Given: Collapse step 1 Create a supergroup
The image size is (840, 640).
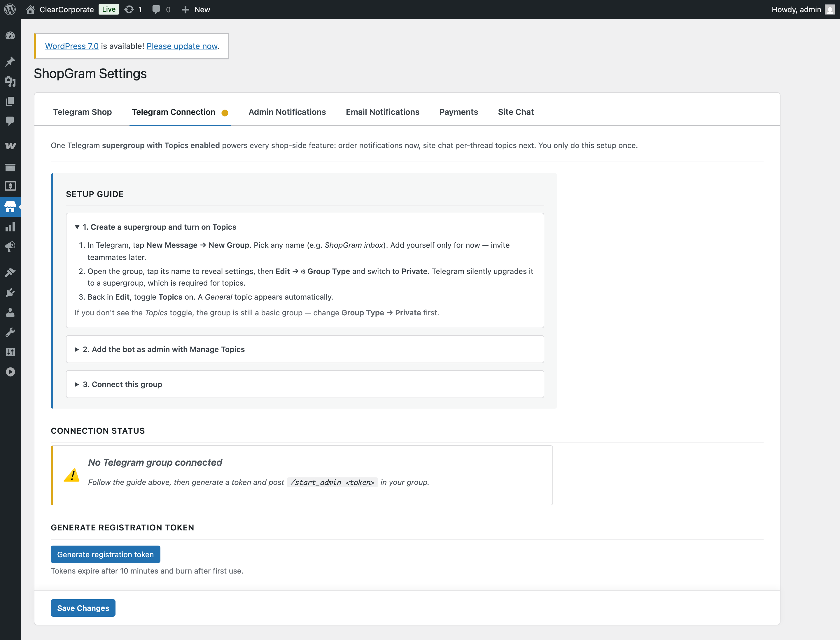Looking at the screenshot, I should 155,227.
